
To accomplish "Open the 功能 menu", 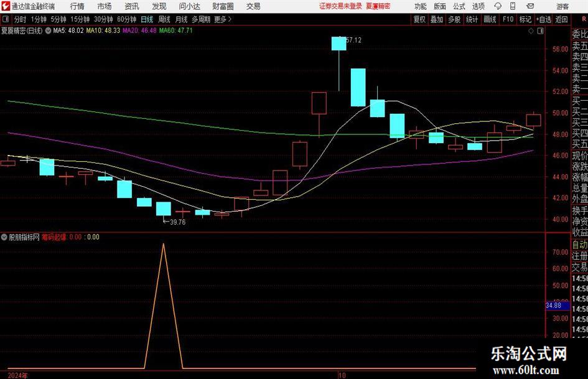I will 421,6.
